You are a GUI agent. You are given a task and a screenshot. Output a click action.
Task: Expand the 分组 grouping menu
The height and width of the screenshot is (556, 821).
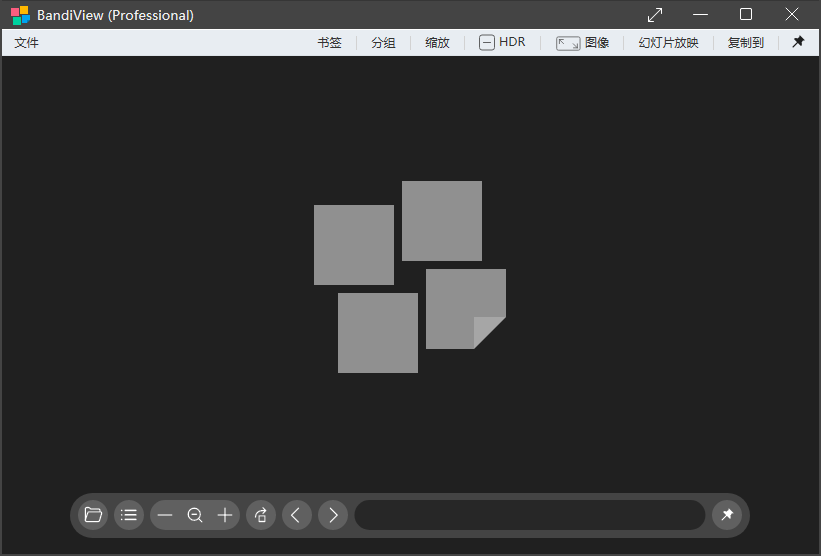click(383, 42)
